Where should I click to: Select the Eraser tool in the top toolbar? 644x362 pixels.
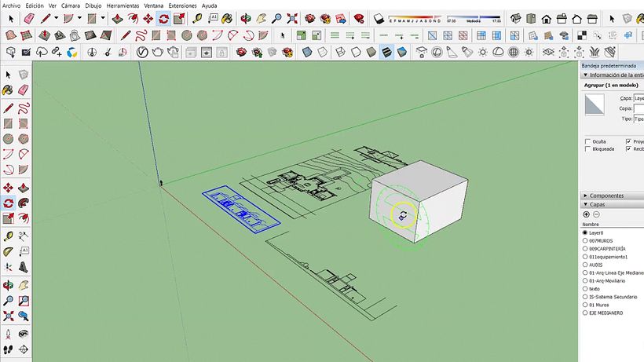(29, 19)
